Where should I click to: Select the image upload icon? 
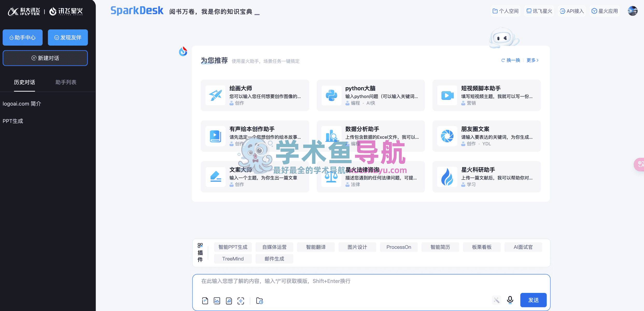point(217,300)
